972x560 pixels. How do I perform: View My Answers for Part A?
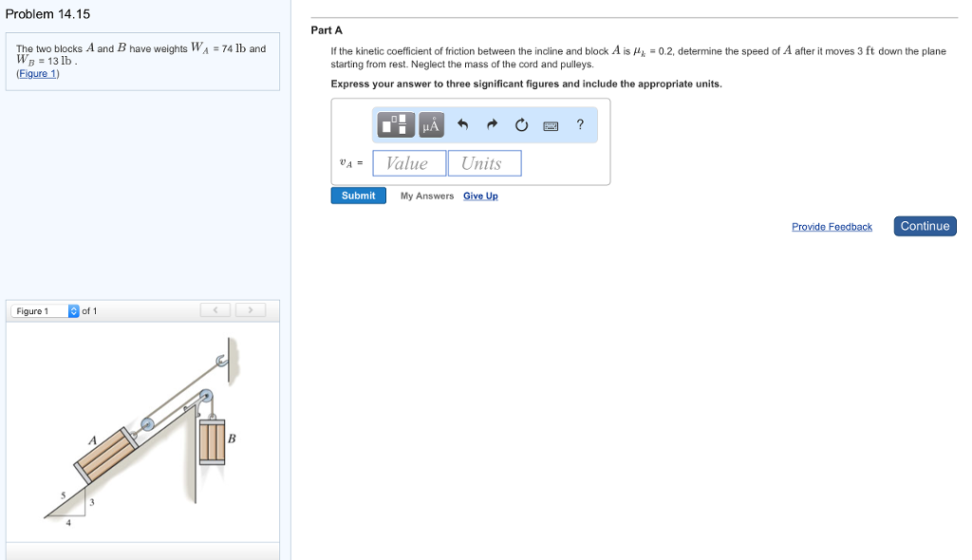(x=426, y=196)
